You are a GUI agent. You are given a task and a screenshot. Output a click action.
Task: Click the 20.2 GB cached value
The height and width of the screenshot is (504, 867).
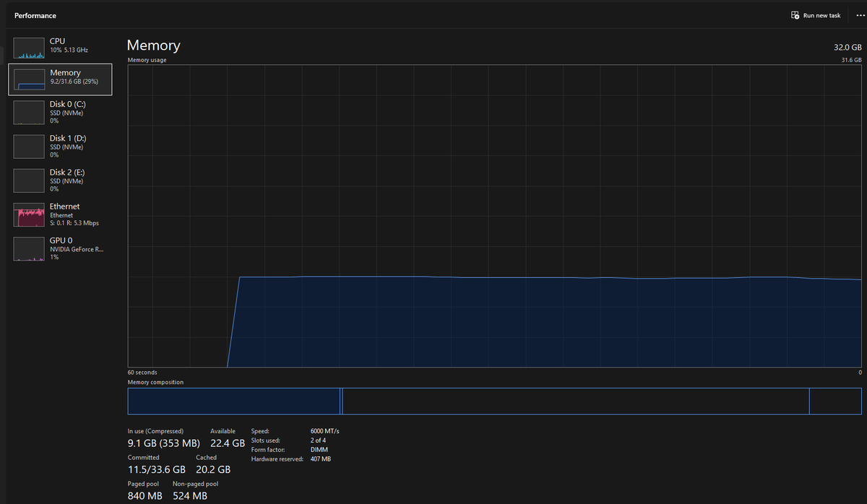pos(213,470)
